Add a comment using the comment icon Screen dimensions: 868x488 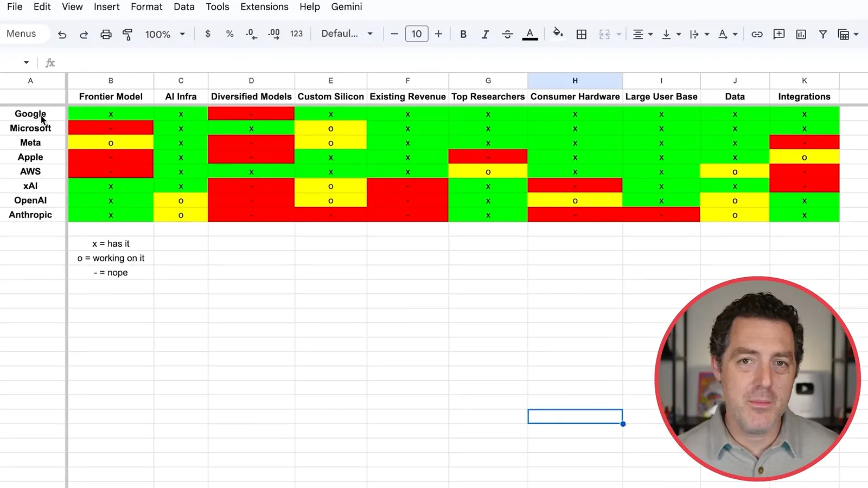(779, 34)
